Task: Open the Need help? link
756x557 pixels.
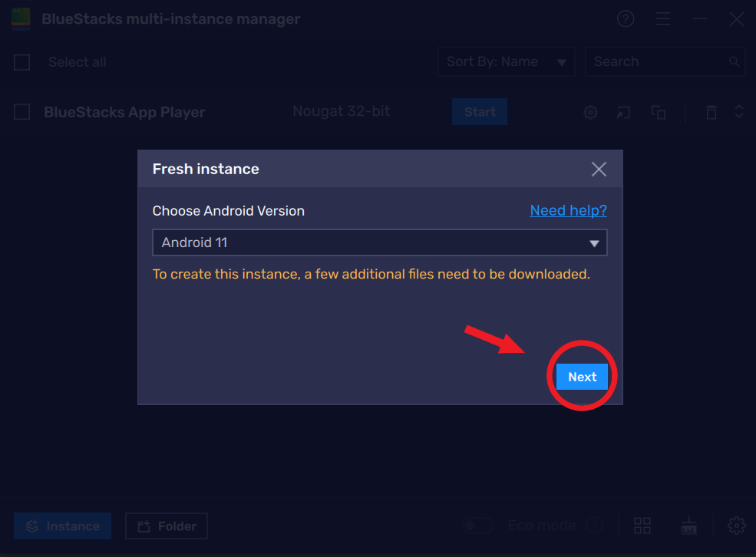Action: click(x=568, y=210)
